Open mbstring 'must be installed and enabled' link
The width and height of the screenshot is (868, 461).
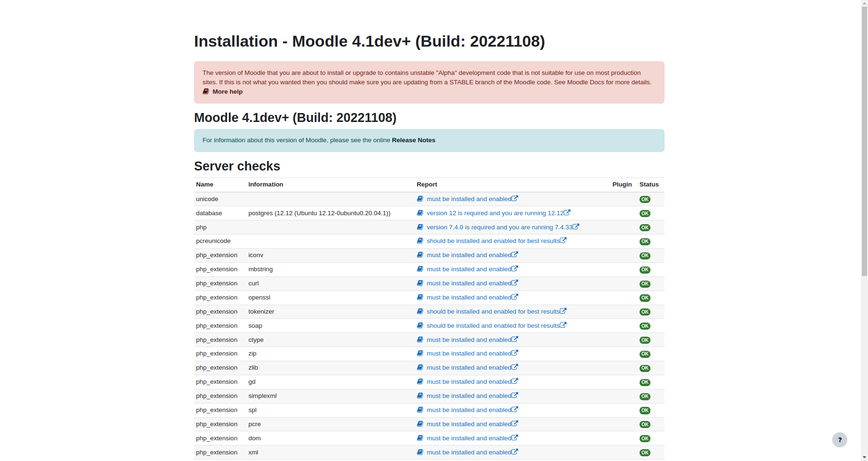(469, 269)
